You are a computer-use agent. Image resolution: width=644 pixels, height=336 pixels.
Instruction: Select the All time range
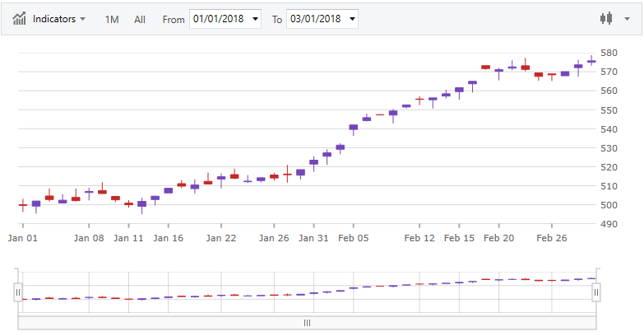click(140, 19)
